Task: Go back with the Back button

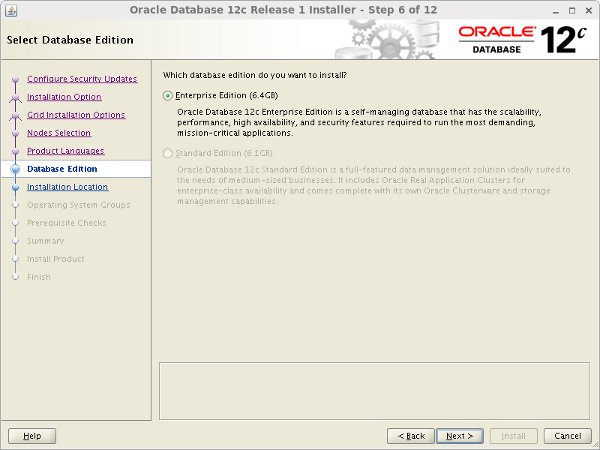Action: tap(411, 436)
